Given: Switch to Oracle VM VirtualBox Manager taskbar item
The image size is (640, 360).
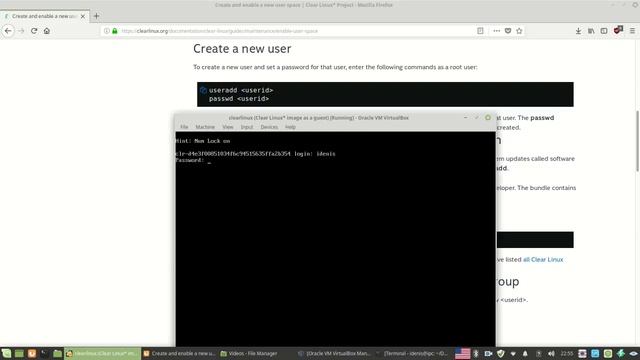Looking at the screenshot, I should pyautogui.click(x=335, y=353).
